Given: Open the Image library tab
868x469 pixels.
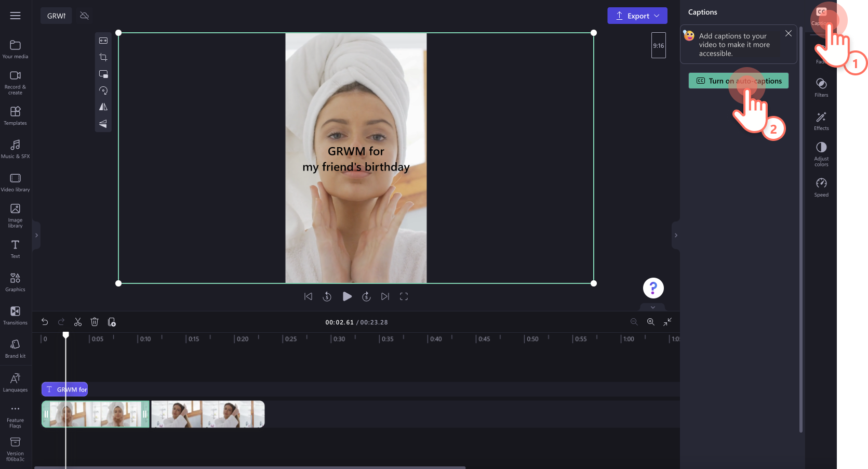Looking at the screenshot, I should [16, 216].
